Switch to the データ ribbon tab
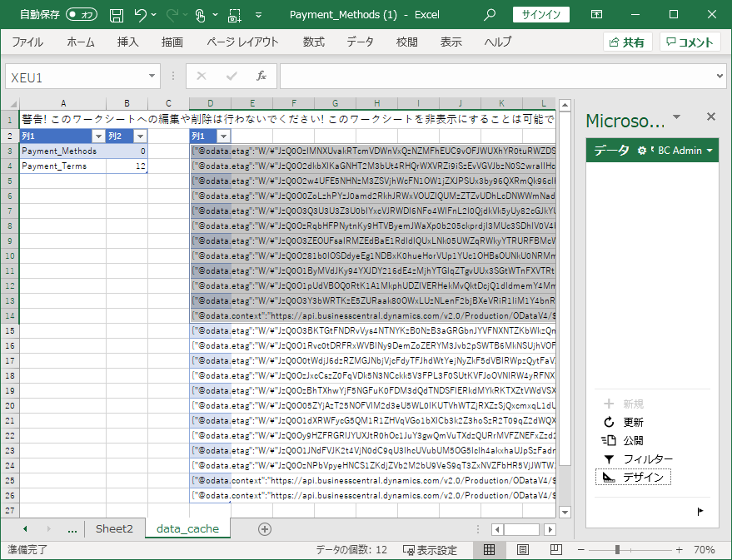Viewport: 732px width, 560px height. coord(360,42)
